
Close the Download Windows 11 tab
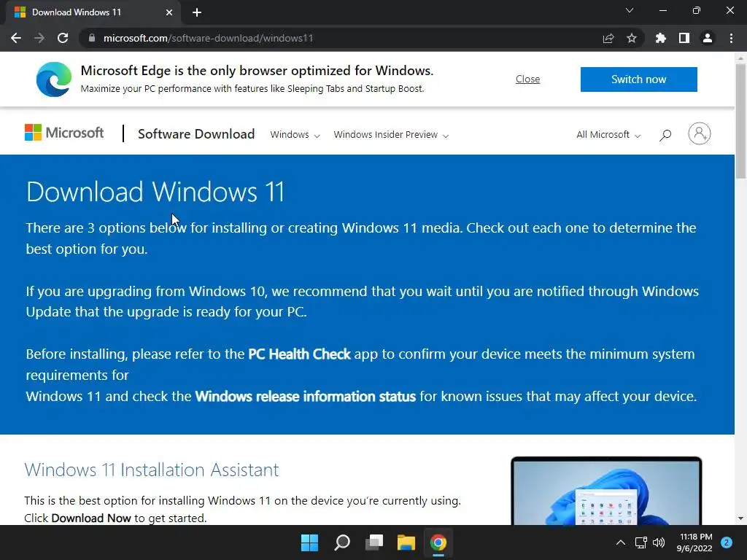[x=169, y=12]
